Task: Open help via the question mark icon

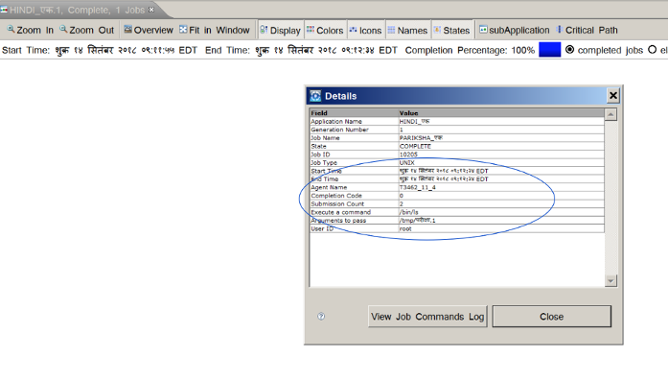Action: [x=321, y=316]
